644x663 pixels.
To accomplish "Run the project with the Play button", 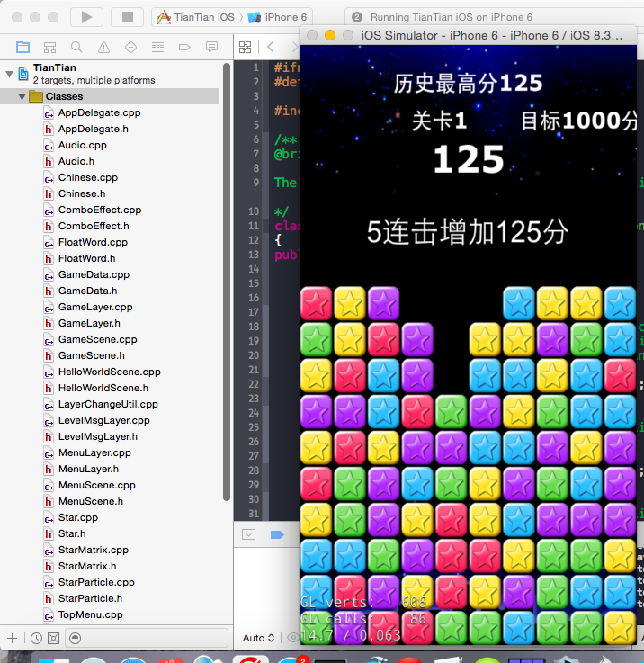I will click(86, 17).
